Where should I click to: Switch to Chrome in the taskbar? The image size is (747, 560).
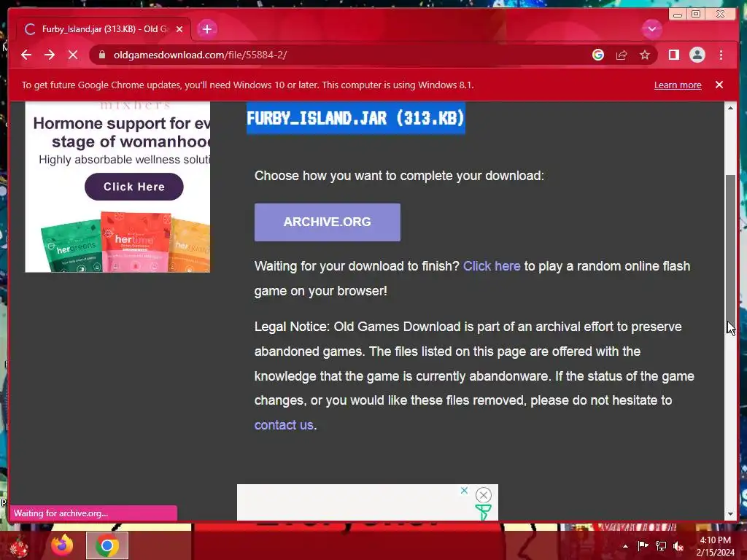click(x=107, y=545)
